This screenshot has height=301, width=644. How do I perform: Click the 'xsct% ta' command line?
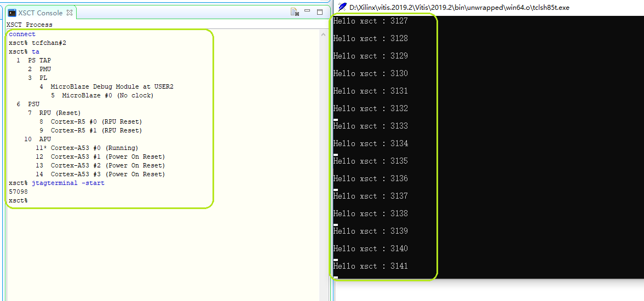(x=24, y=52)
